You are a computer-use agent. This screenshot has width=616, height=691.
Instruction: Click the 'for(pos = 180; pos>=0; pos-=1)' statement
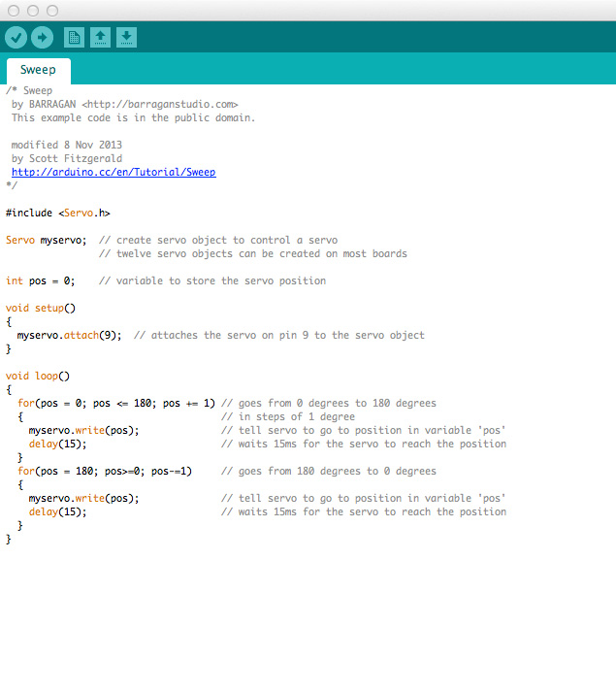tap(105, 471)
